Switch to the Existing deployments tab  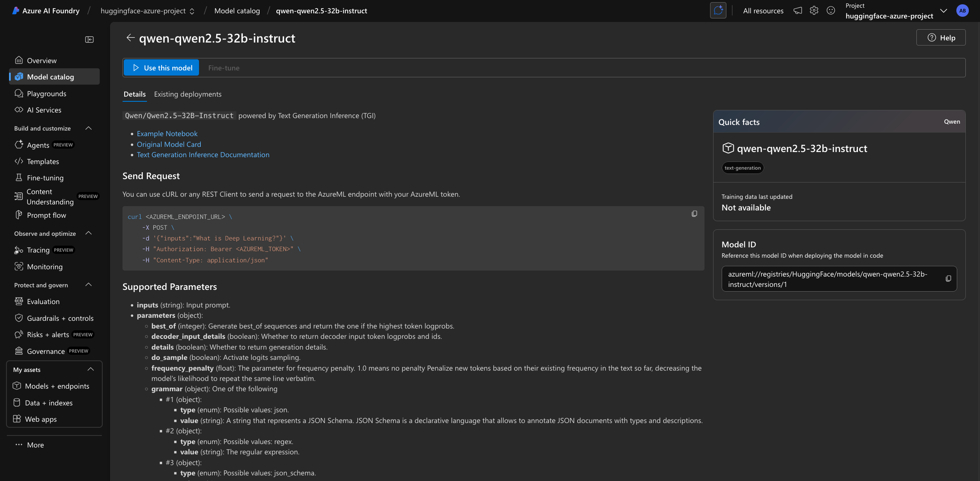[x=188, y=94]
